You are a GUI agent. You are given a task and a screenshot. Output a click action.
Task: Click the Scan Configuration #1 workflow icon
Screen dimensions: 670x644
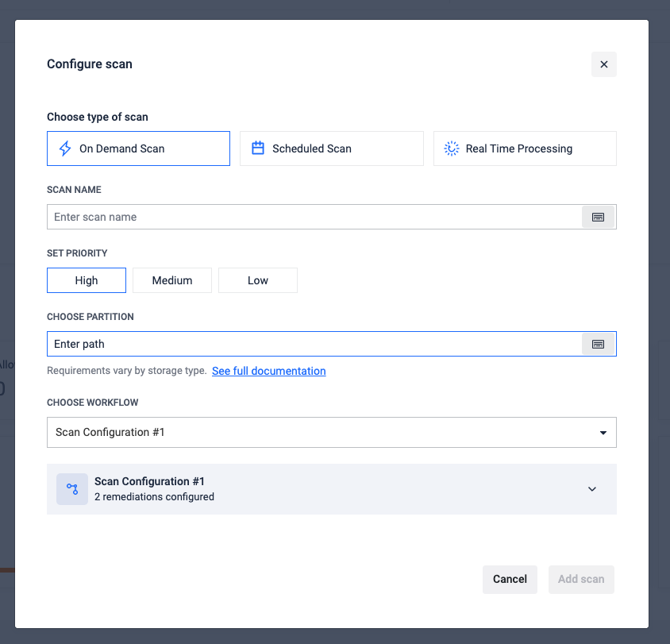coord(72,489)
